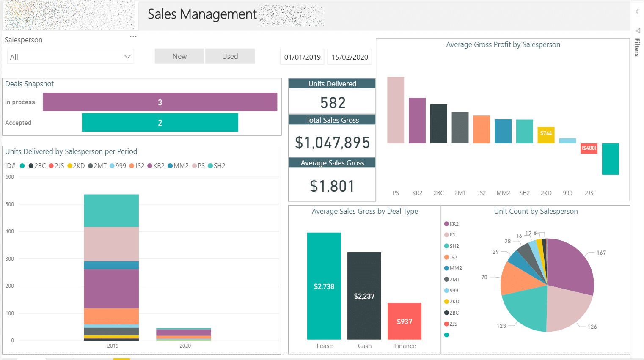
Task: Open the Salesperson All dropdown
Action: pos(70,56)
